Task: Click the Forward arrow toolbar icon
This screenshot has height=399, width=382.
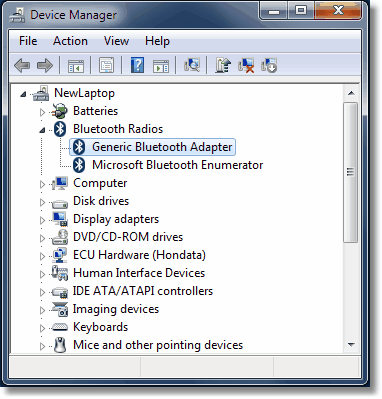Action: point(45,65)
